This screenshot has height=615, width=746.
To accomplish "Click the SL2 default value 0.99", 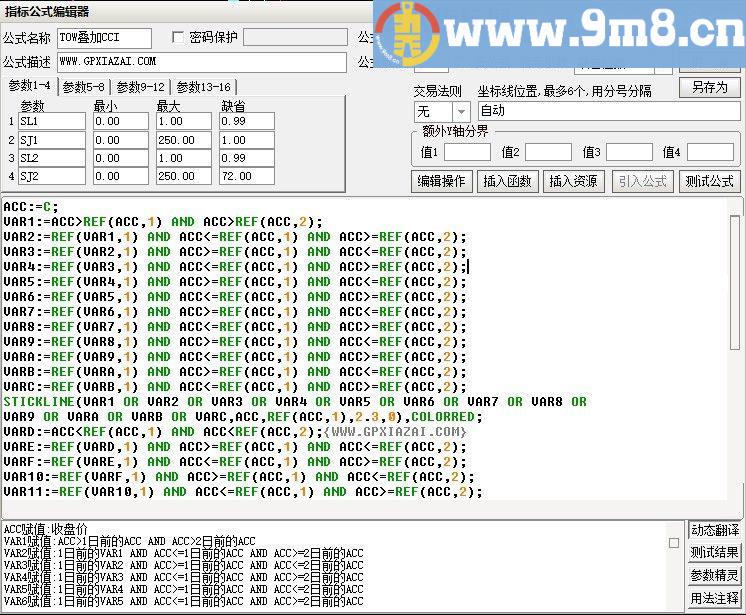I will 247,158.
